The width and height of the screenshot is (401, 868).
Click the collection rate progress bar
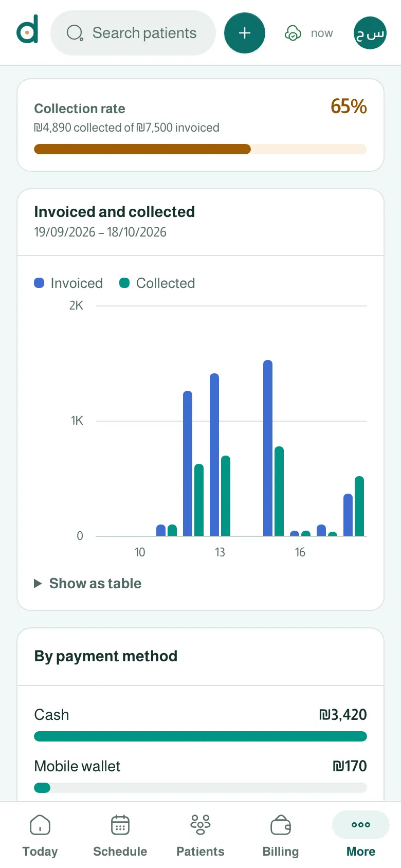pos(200,149)
